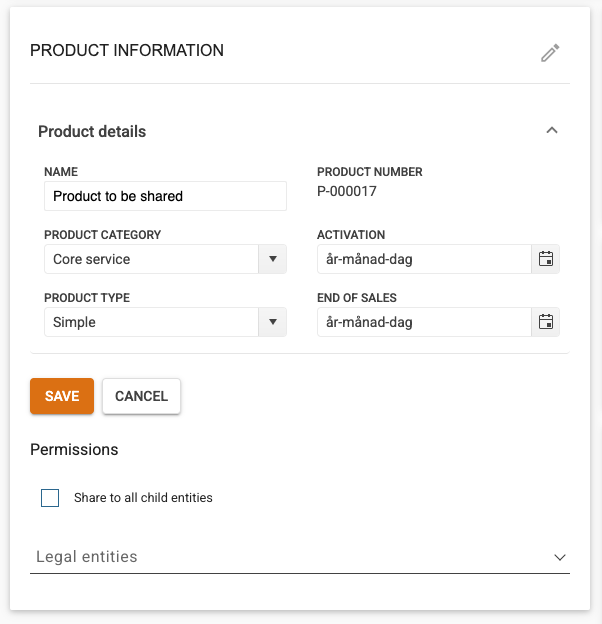Collapse the Product details section chevron
Viewport: 602px width, 624px height.
click(552, 131)
